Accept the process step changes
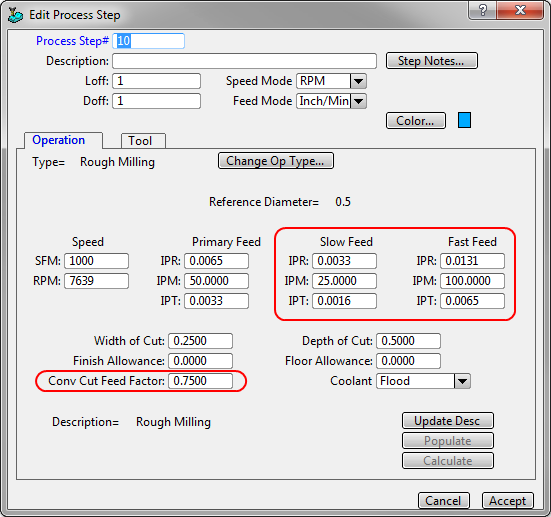This screenshot has width=551, height=517. tap(508, 500)
